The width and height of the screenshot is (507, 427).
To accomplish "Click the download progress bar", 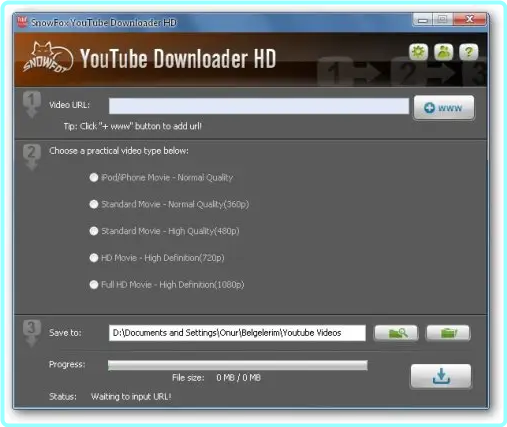I will tap(238, 365).
